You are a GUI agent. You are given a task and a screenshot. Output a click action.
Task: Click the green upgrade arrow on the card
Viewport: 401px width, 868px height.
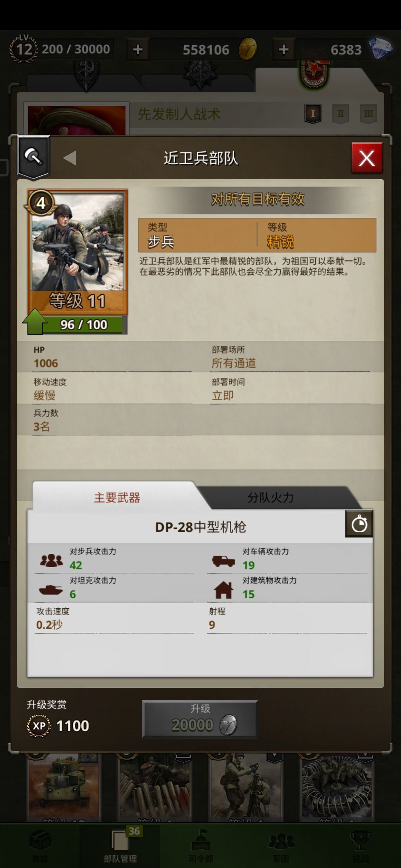point(35,321)
